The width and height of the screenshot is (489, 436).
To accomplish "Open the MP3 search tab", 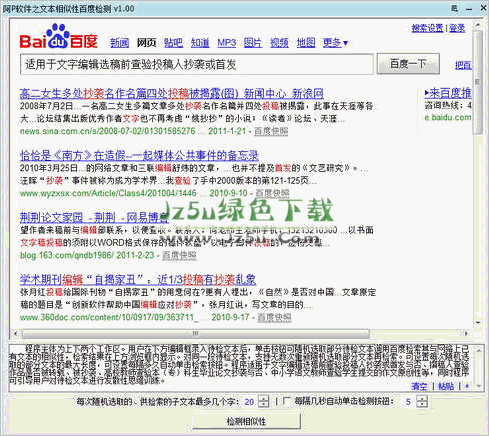I will pyautogui.click(x=227, y=43).
